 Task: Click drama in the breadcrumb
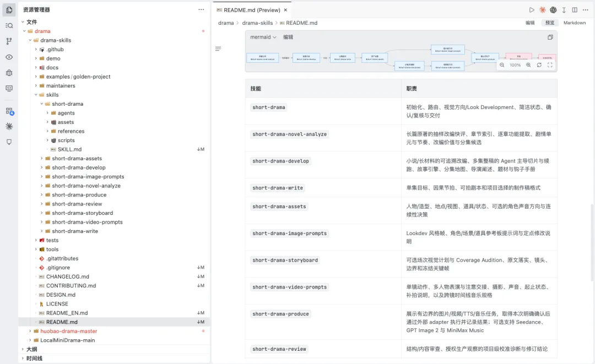pyautogui.click(x=226, y=23)
